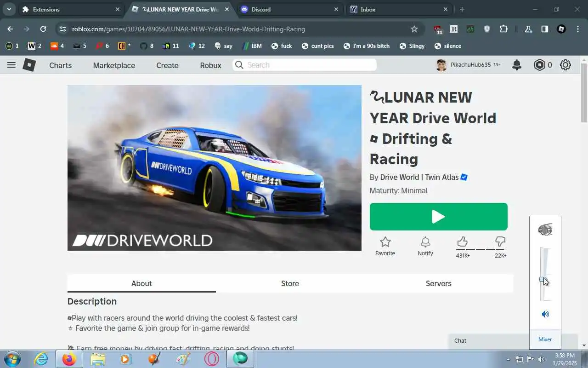This screenshot has height=368, width=588.
Task: Select the Servers tab
Action: pyautogui.click(x=439, y=283)
